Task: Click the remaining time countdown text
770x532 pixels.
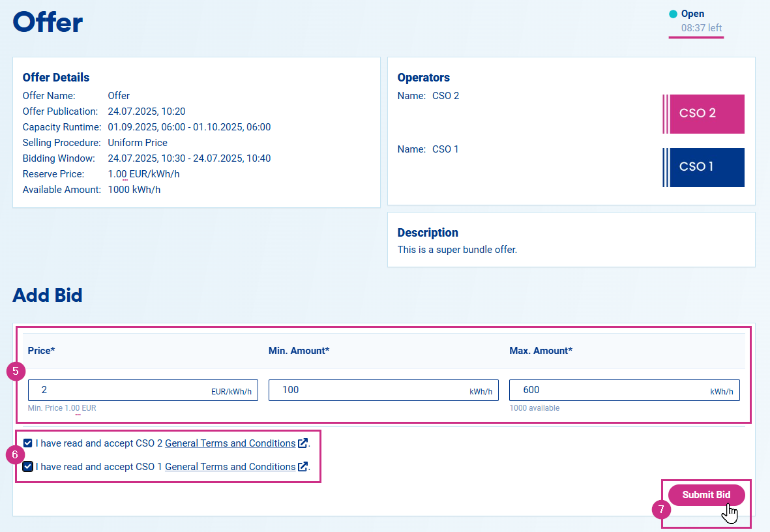Action: coord(701,28)
